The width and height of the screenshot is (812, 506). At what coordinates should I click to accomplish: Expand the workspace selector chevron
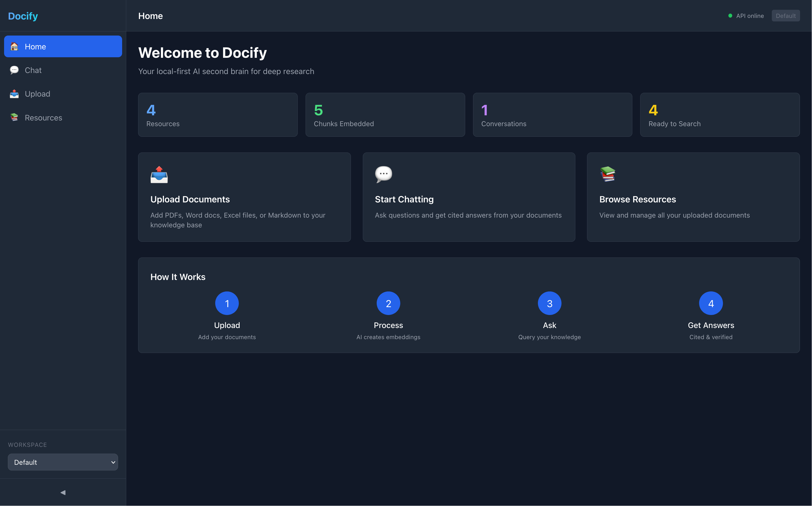[x=113, y=462]
